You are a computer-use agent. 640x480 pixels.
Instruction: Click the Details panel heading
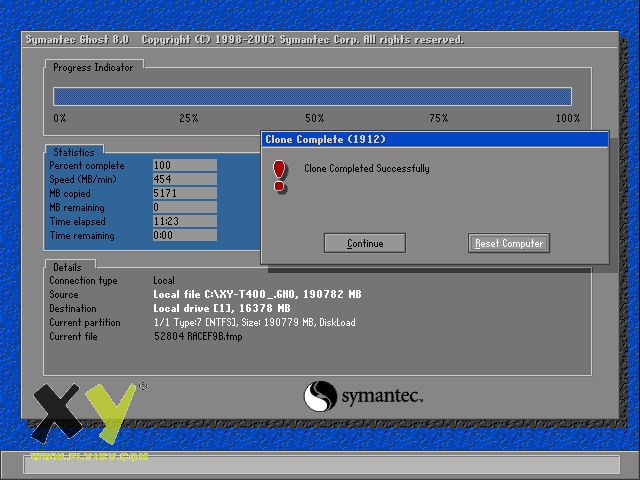pos(67,267)
